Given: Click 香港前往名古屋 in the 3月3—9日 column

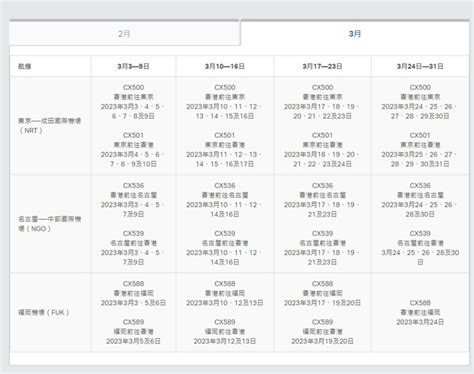Looking at the screenshot, I should 133,195.
